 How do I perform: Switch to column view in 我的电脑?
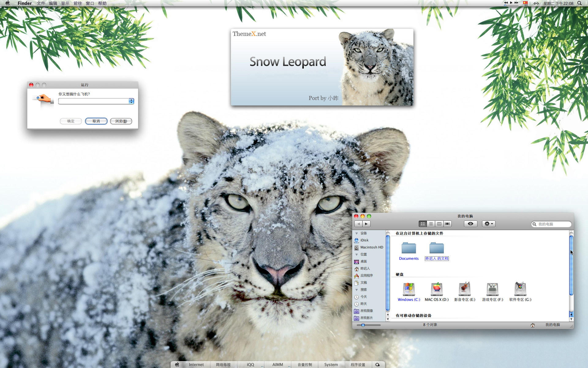[439, 224]
